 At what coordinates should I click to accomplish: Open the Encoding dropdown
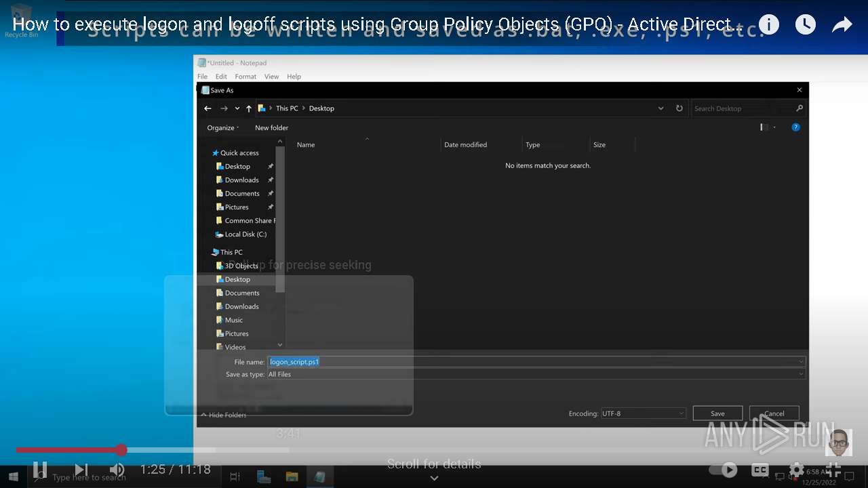644,413
